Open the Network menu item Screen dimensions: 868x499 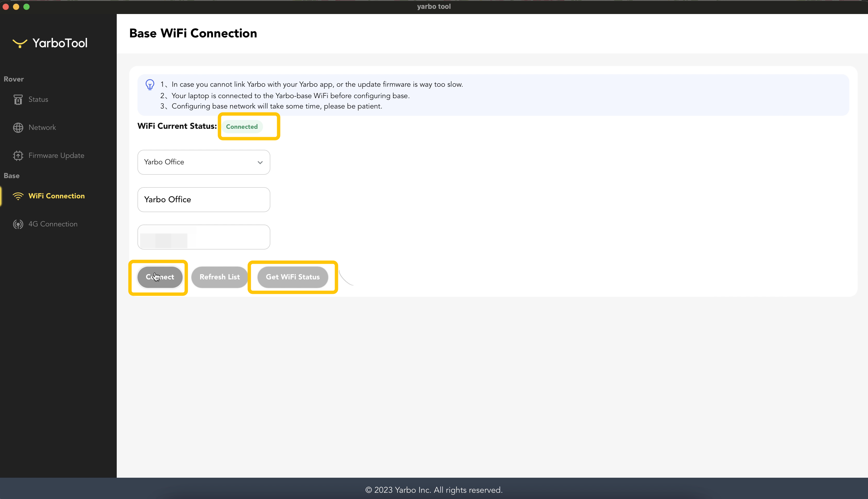pos(42,127)
